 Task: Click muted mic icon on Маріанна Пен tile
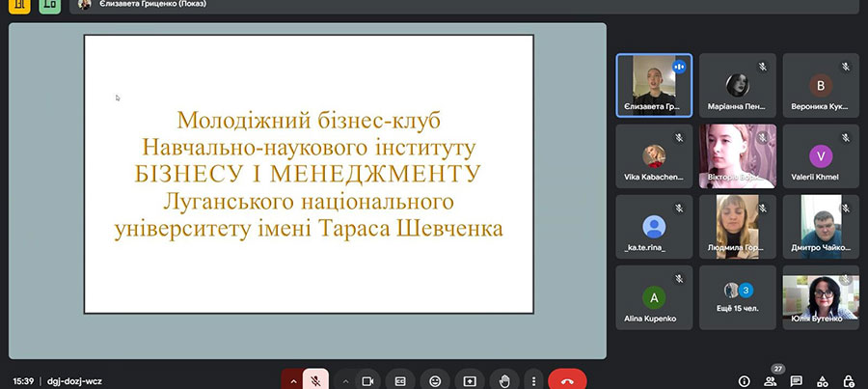tap(762, 67)
